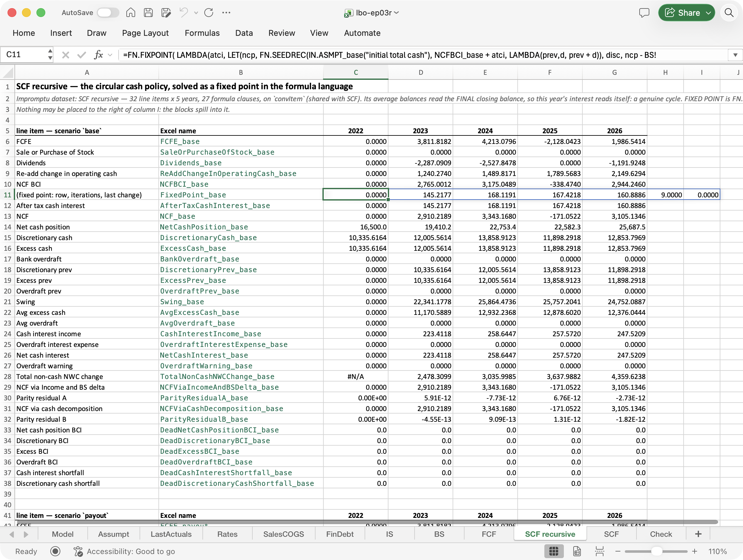The width and height of the screenshot is (743, 560).
Task: Open the Automate ribbon tab
Action: click(x=362, y=33)
